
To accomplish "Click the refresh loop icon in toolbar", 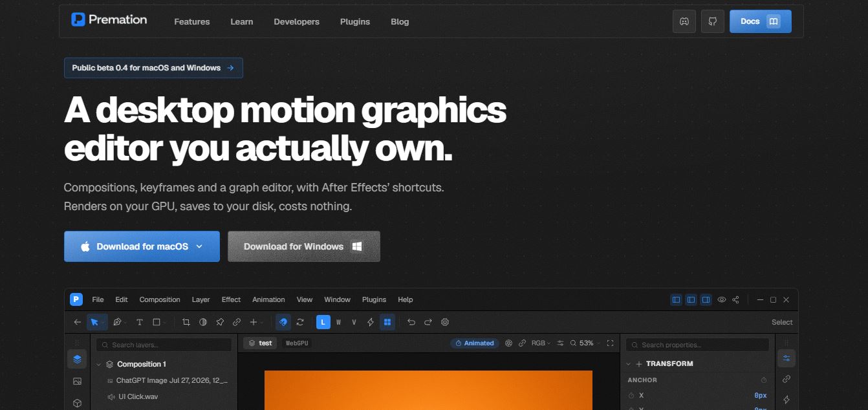I will point(300,322).
